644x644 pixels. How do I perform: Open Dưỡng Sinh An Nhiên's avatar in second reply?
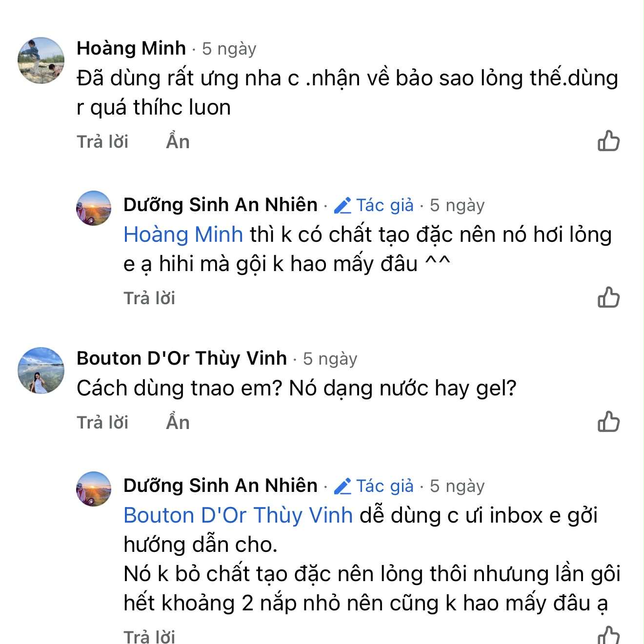pyautogui.click(x=94, y=489)
